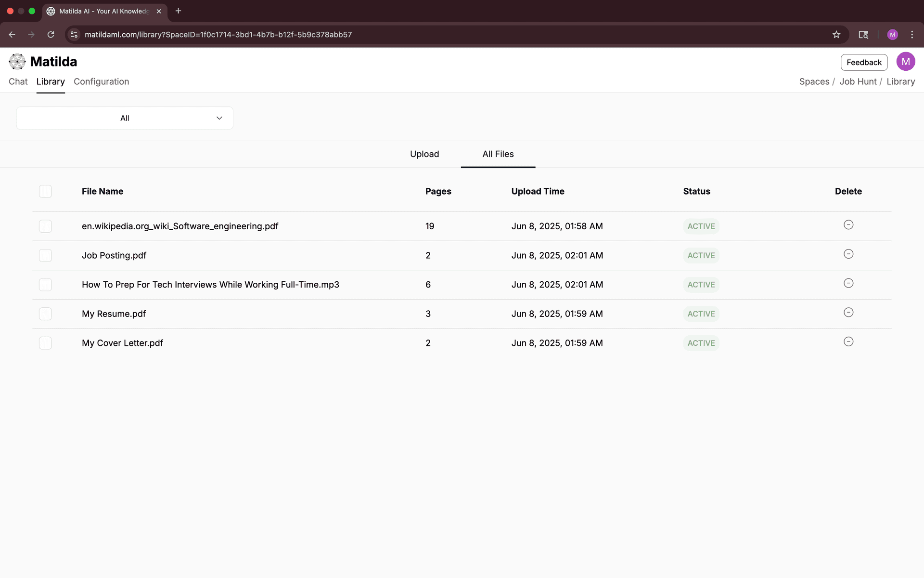This screenshot has width=924, height=578.
Task: Delete the Job Posting.pdf file
Action: 848,254
